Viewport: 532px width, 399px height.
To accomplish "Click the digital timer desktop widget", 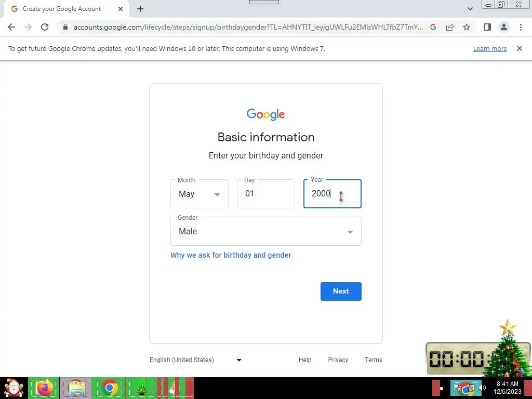I will click(x=478, y=358).
